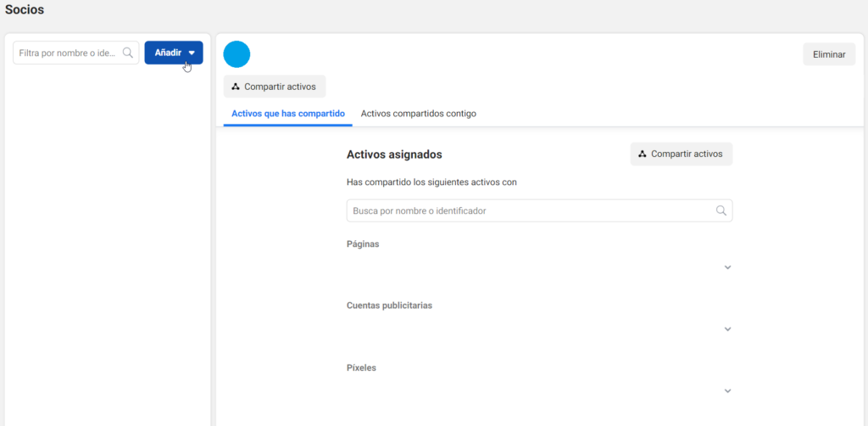This screenshot has height=426, width=868.
Task: Open the Activos compartidos contigo tab
Action: tap(418, 113)
